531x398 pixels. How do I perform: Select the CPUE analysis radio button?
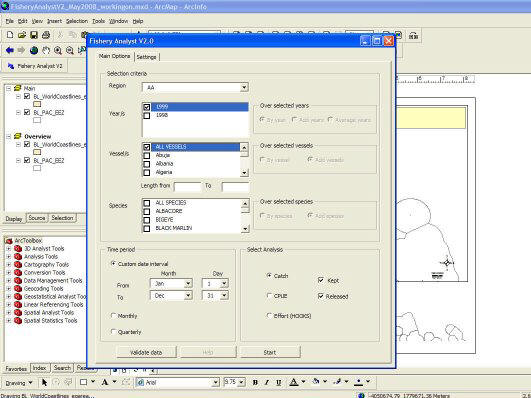click(x=269, y=296)
